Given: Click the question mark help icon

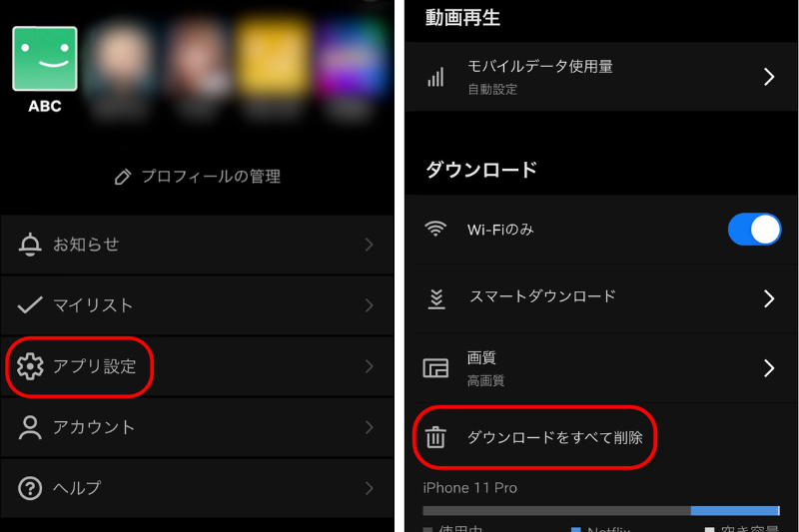Looking at the screenshot, I should (30, 488).
